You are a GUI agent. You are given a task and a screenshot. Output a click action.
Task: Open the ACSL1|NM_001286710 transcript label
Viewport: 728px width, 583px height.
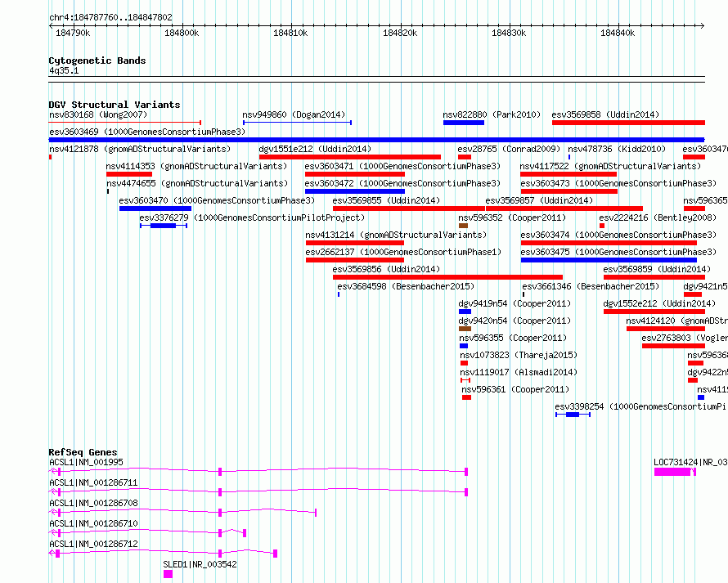point(93,523)
